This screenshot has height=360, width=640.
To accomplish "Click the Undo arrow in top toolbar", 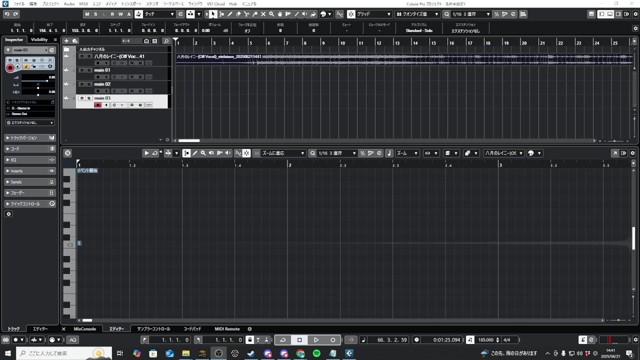I will point(7,14).
